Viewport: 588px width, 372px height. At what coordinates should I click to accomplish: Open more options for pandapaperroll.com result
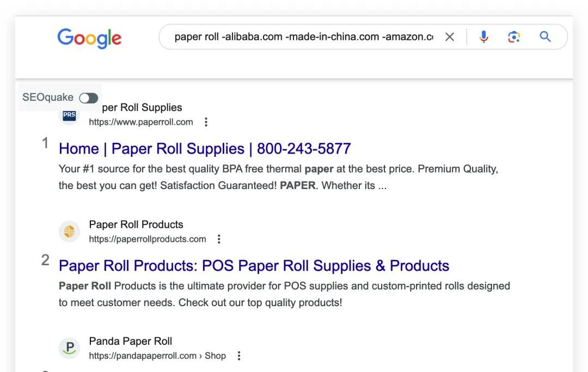pyautogui.click(x=238, y=356)
